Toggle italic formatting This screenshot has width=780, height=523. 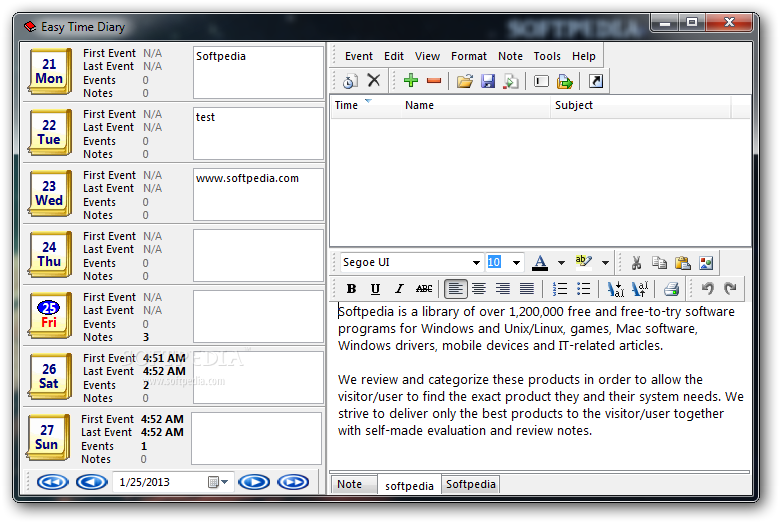(x=399, y=289)
